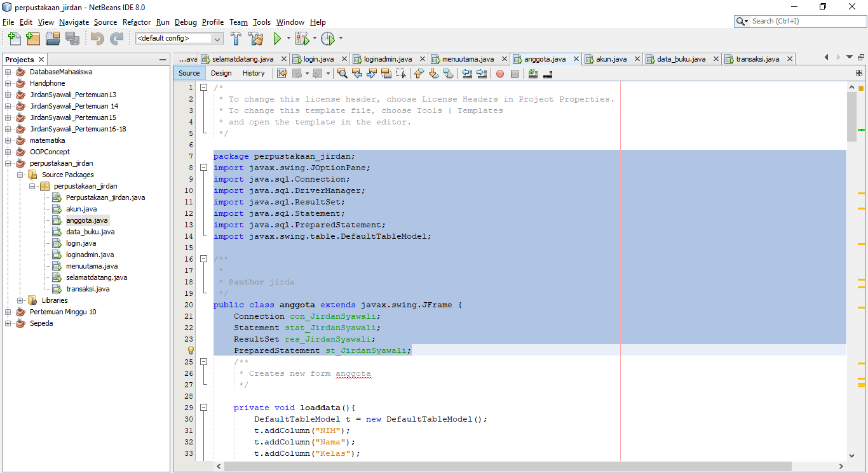Open the default config dropdown
868x473 pixels.
pos(217,39)
